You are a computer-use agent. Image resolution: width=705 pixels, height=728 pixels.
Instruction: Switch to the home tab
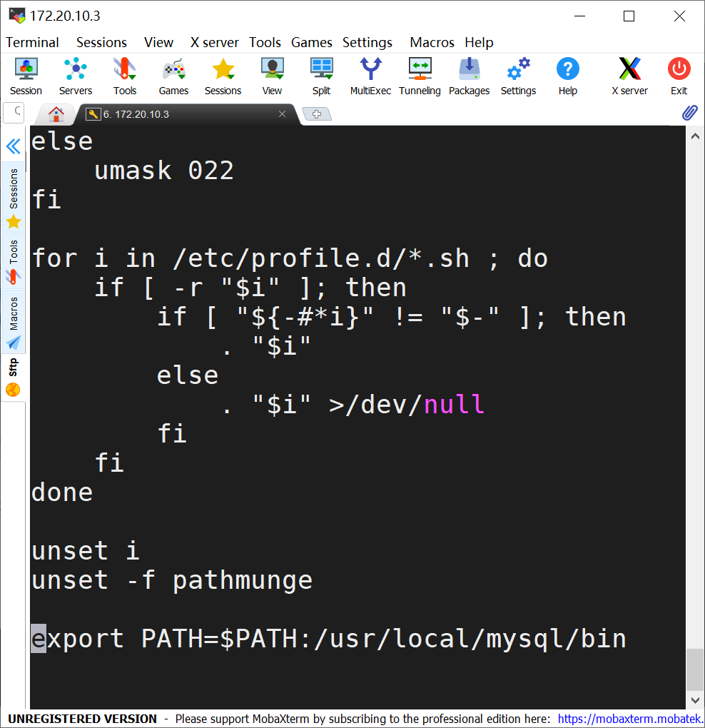[56, 114]
